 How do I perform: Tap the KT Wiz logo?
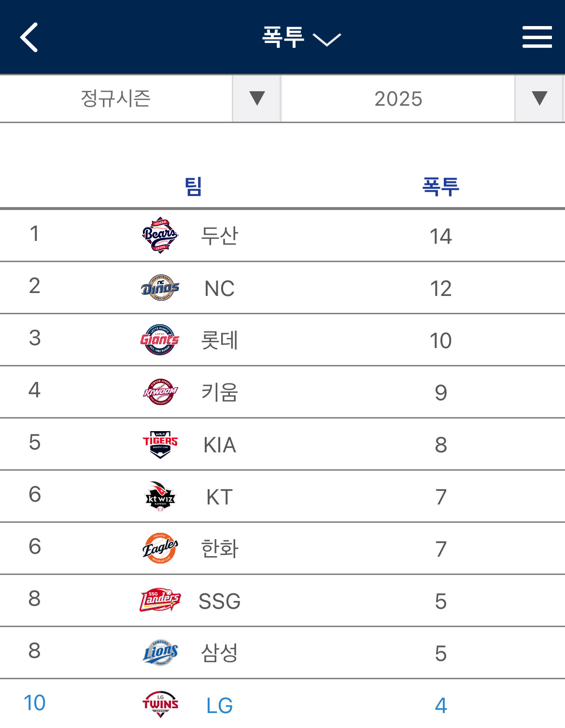pyautogui.click(x=160, y=496)
